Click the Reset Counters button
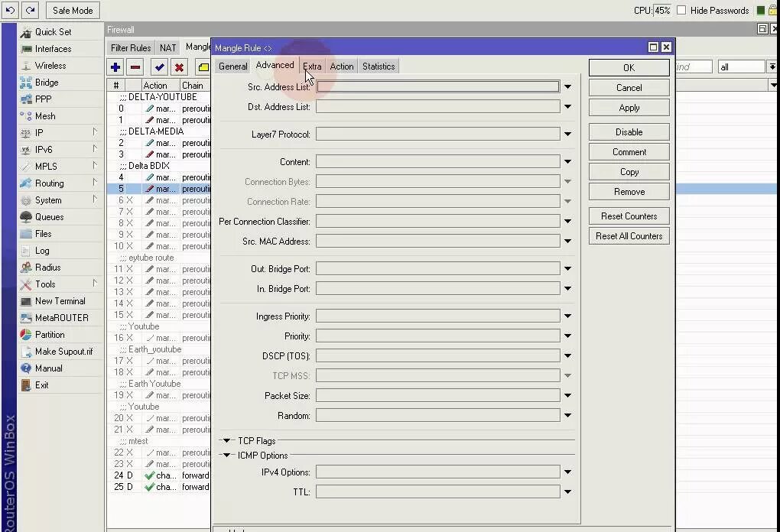 pyautogui.click(x=629, y=216)
